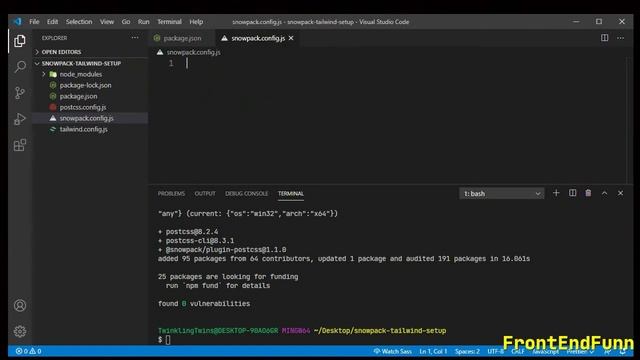Close the terminal panel
Image resolution: width=640 pixels, height=360 pixels.
[620, 193]
